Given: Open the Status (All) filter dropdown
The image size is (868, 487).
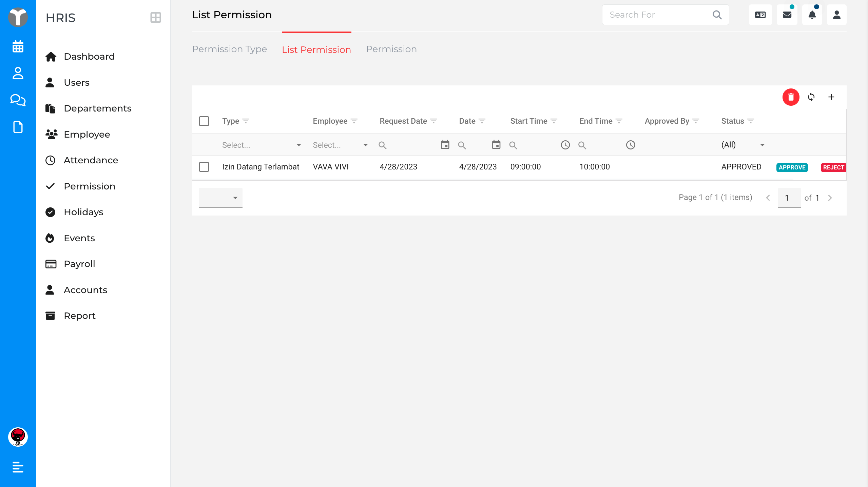Looking at the screenshot, I should (x=743, y=145).
